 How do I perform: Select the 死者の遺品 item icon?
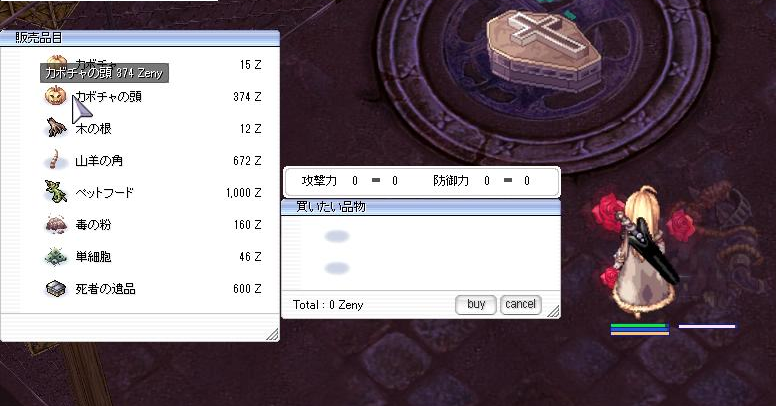(56, 289)
